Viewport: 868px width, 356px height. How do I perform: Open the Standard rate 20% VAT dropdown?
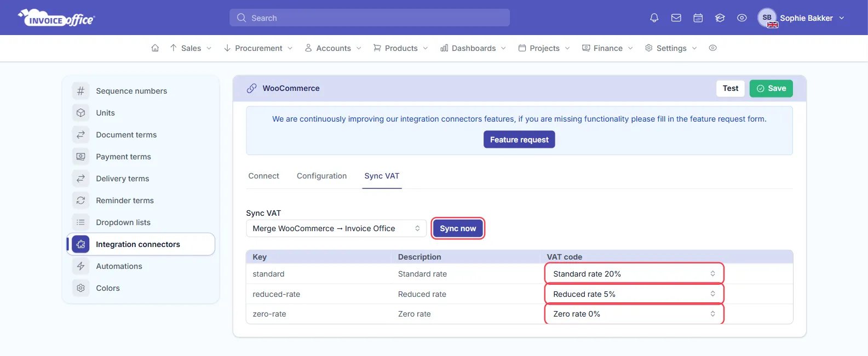point(634,274)
